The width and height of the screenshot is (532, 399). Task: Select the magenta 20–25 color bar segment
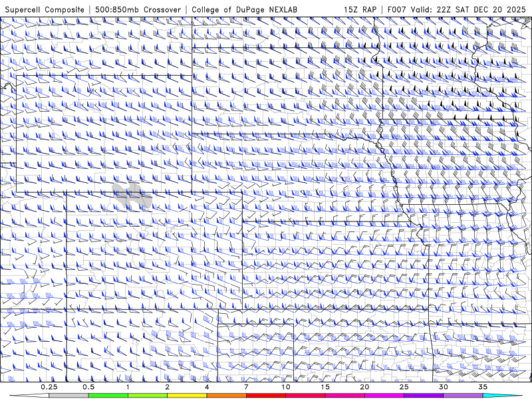click(x=384, y=396)
